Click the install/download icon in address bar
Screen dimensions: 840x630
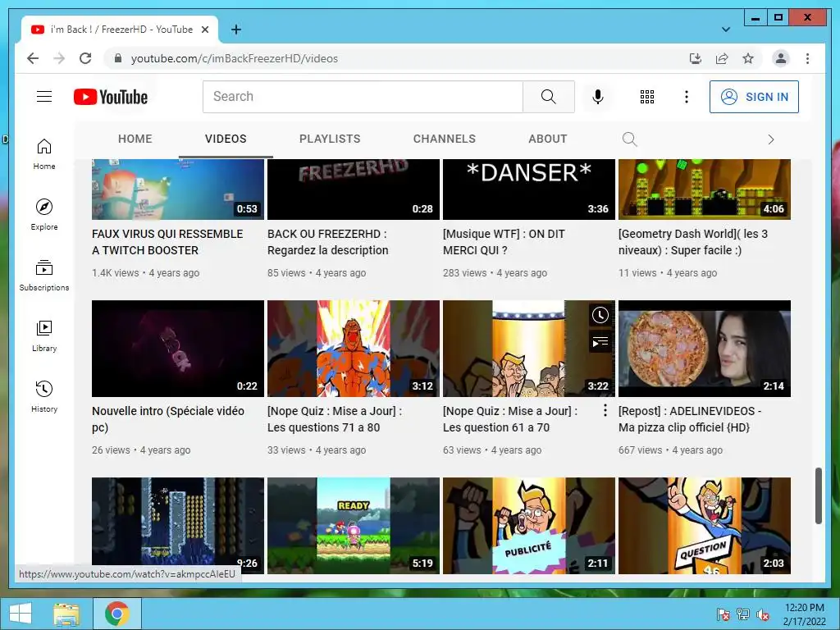pos(696,58)
